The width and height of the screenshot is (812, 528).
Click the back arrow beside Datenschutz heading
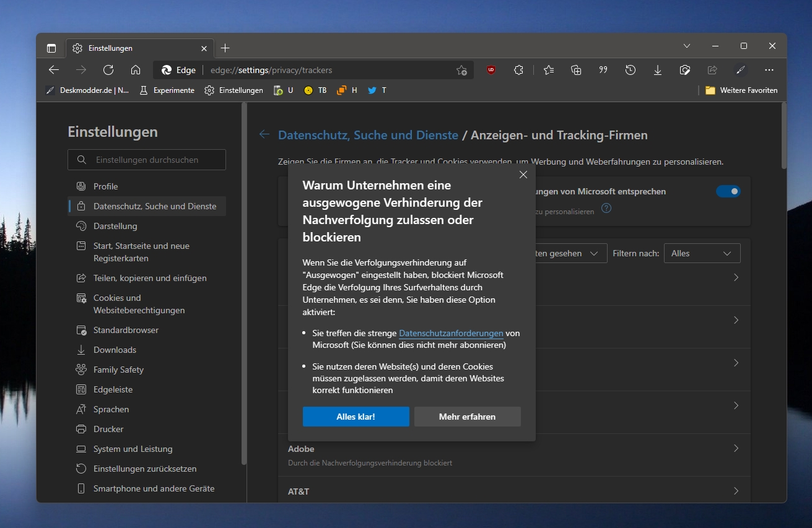point(264,134)
